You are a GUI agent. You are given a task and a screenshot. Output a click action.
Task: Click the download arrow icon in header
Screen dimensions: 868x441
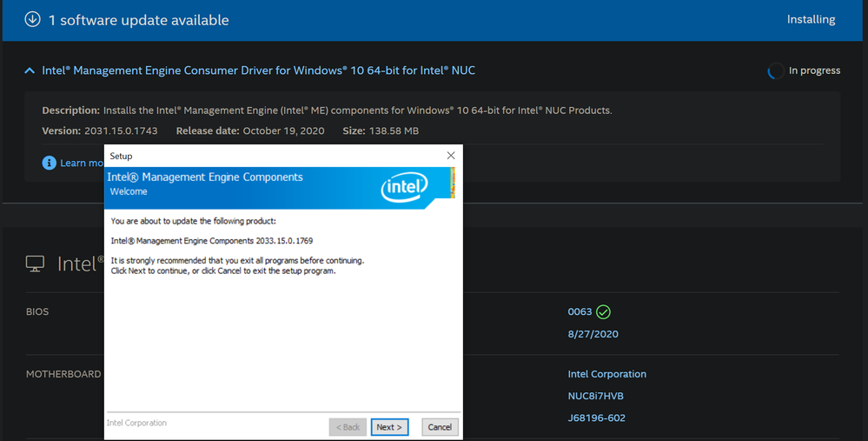pyautogui.click(x=33, y=19)
